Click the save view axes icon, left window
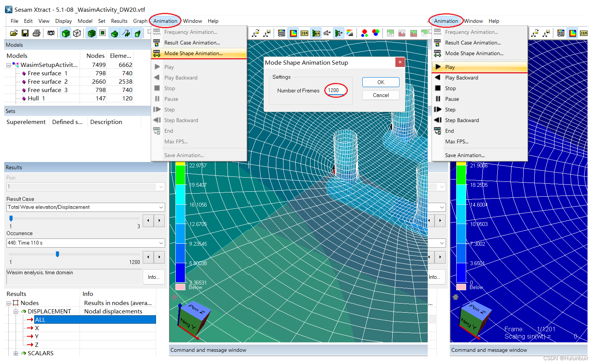The width and height of the screenshot is (594, 364). pos(267,33)
